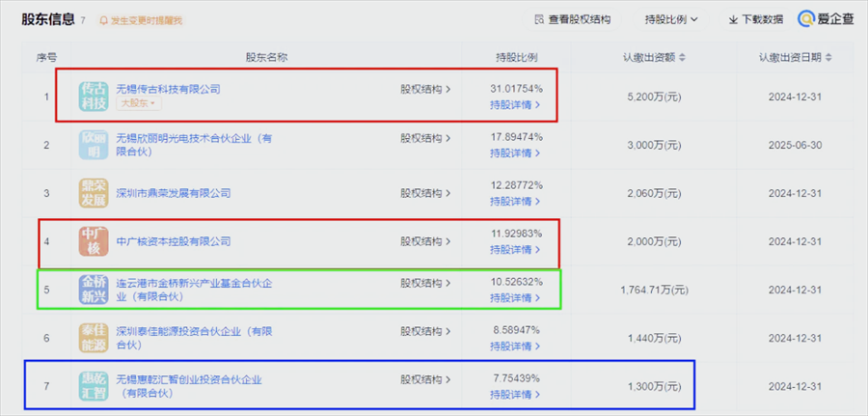The width and height of the screenshot is (868, 416).
Task: Sort by 认缴出资额 column header
Action: [654, 58]
